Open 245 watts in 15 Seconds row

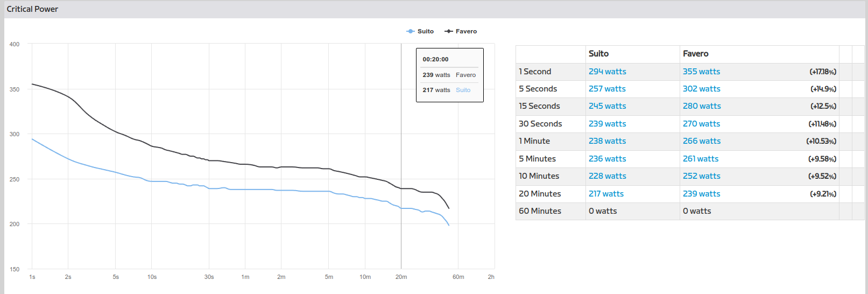(x=607, y=106)
